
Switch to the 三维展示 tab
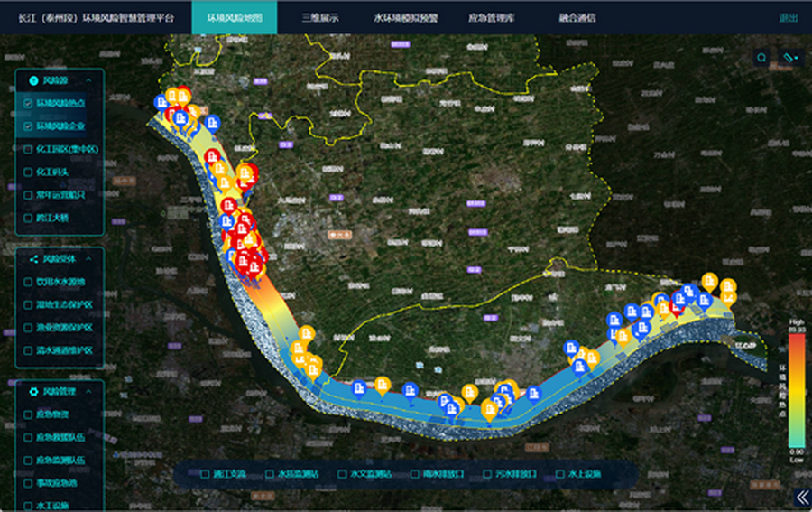(320, 17)
